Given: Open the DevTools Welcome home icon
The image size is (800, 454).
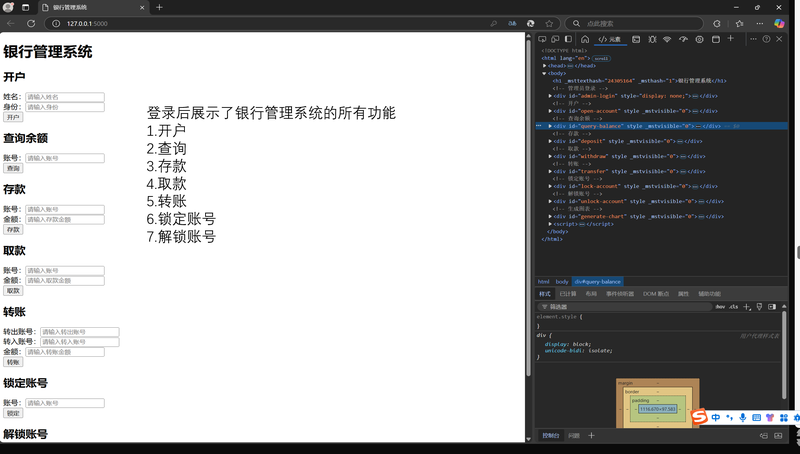Looking at the screenshot, I should point(585,39).
